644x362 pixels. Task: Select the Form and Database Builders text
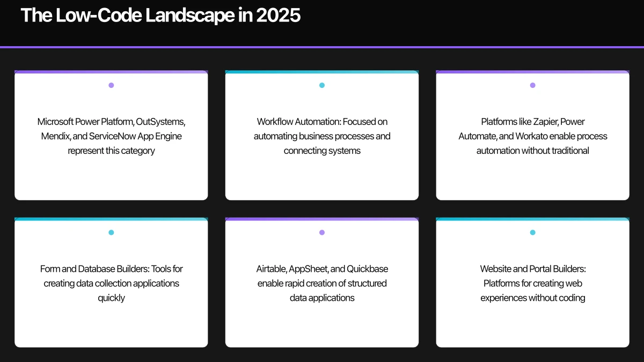coord(111,283)
